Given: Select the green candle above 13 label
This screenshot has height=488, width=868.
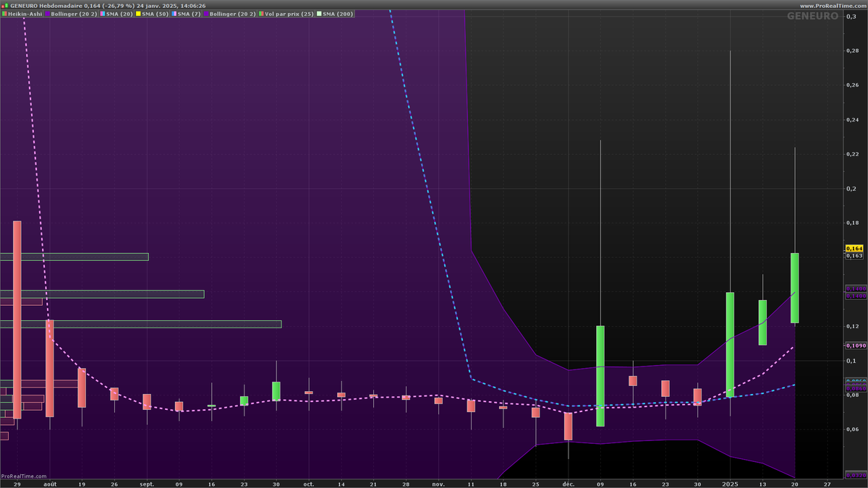Looking at the screenshot, I should pos(762,322).
